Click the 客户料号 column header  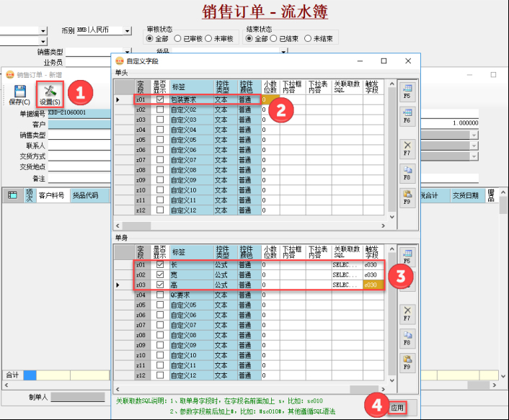[x=52, y=195]
